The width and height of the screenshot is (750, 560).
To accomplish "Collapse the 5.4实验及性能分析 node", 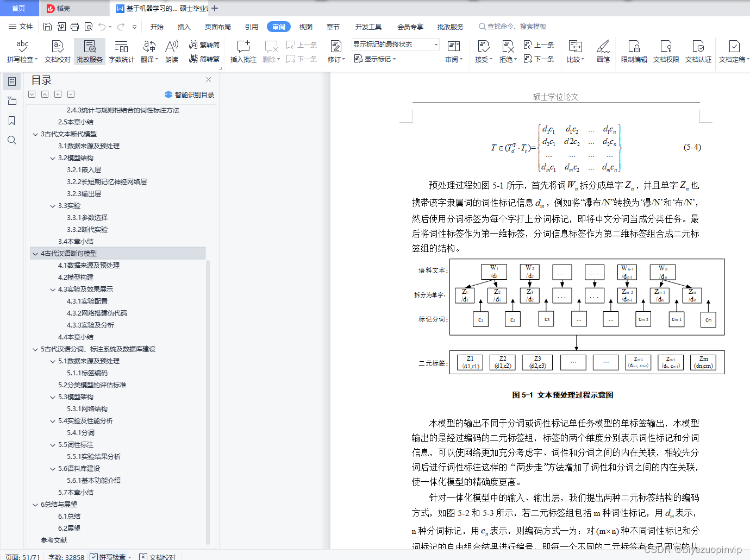I will pyautogui.click(x=53, y=421).
